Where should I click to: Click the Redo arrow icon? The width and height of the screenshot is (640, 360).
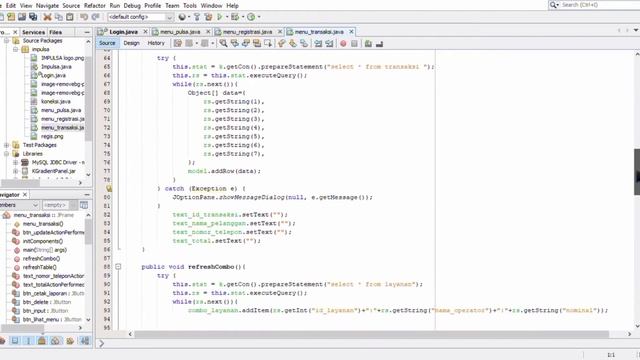(x=96, y=17)
